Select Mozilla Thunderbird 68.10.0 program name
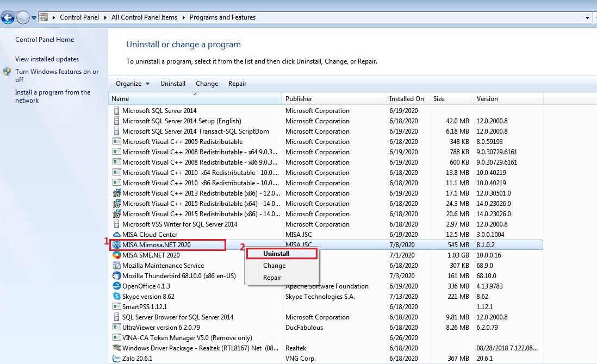 (179, 276)
